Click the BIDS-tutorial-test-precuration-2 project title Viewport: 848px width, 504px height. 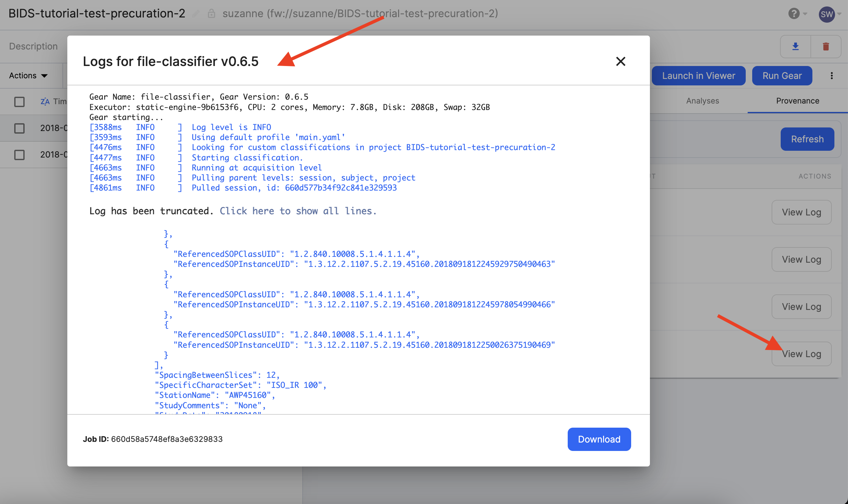(97, 14)
